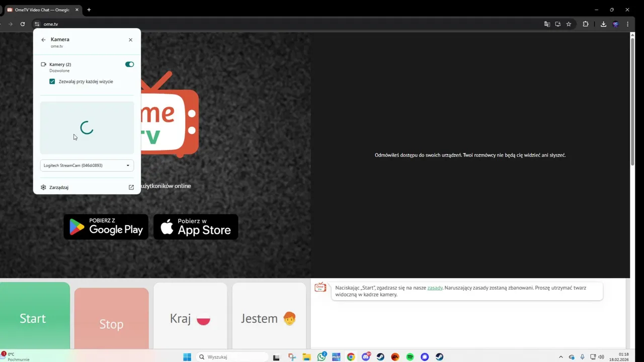This screenshot has height=362, width=644.
Task: Open the last Steam icon on the taskbar
Action: tap(440, 357)
